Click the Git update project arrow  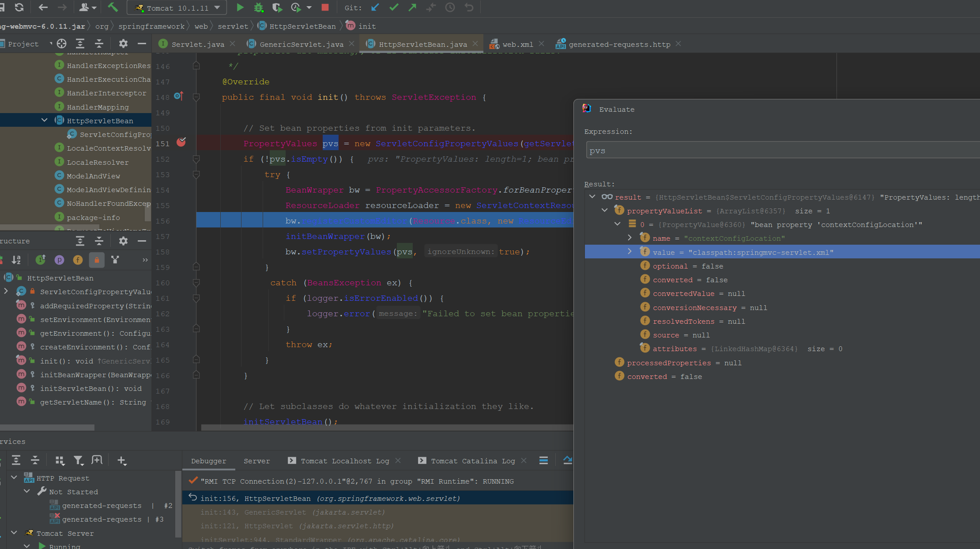tap(375, 8)
